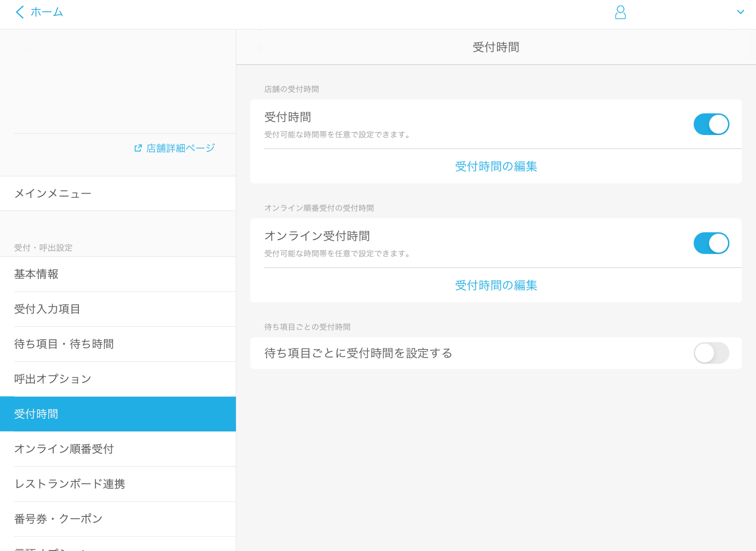This screenshot has height=551, width=756.
Task: Enable 待ち項目ごとに受付時間を設定する switch
Action: [711, 353]
